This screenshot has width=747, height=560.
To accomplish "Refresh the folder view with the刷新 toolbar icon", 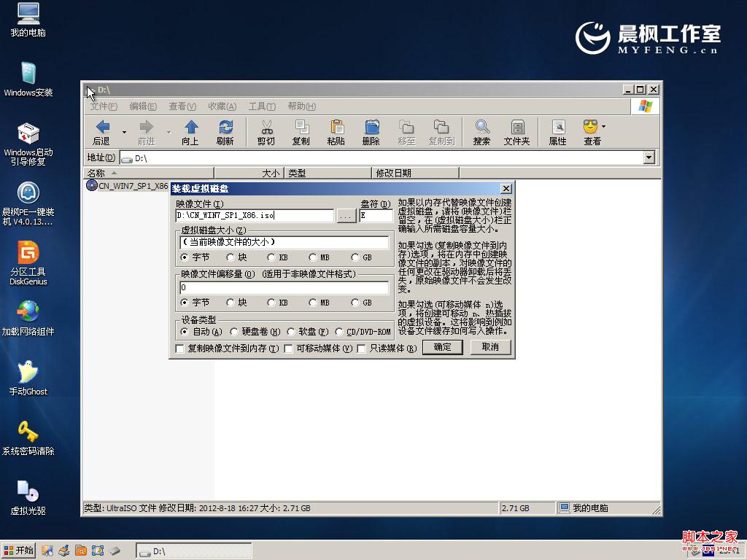I will (x=225, y=131).
